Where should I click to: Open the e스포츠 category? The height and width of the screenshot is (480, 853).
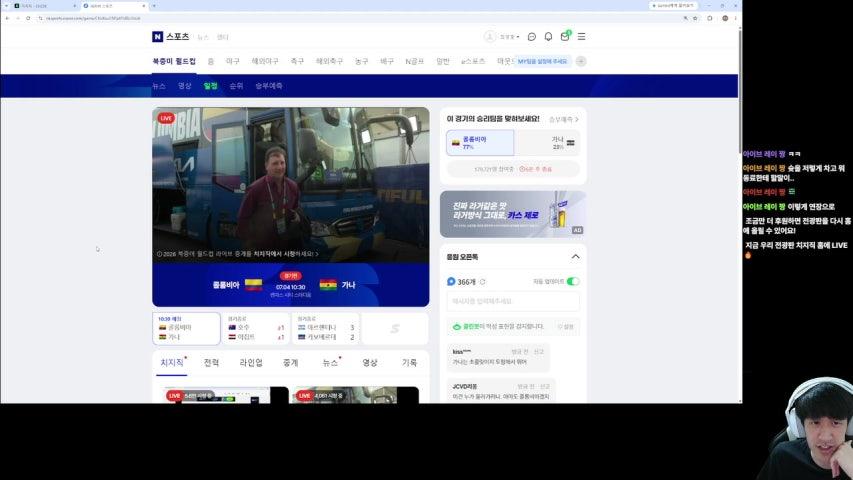click(x=473, y=61)
